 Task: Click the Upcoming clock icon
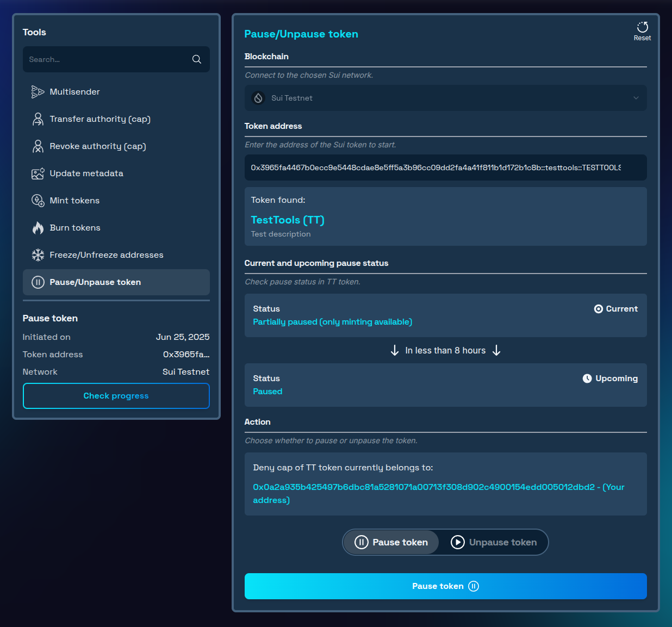[x=587, y=378]
